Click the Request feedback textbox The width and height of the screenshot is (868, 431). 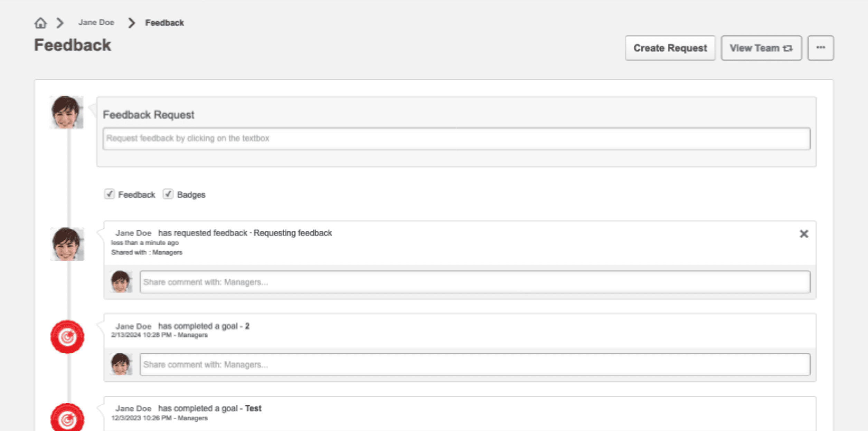(456, 138)
